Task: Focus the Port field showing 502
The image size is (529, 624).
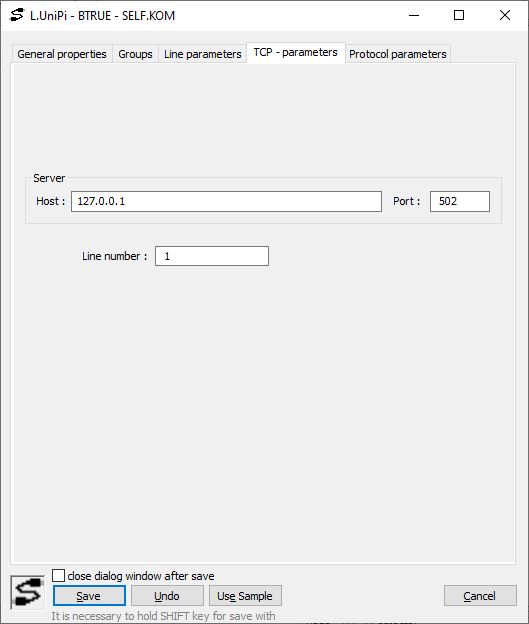Action: tap(460, 201)
